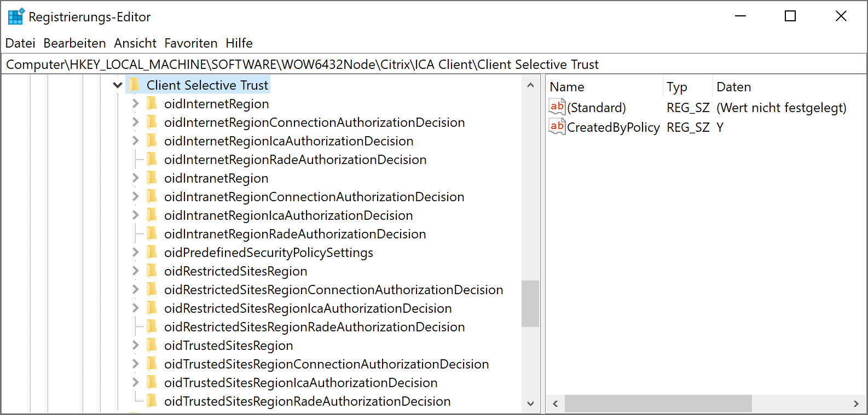The height and width of the screenshot is (415, 868).
Task: Collapse the Client Selective Trust key
Action: click(x=117, y=85)
